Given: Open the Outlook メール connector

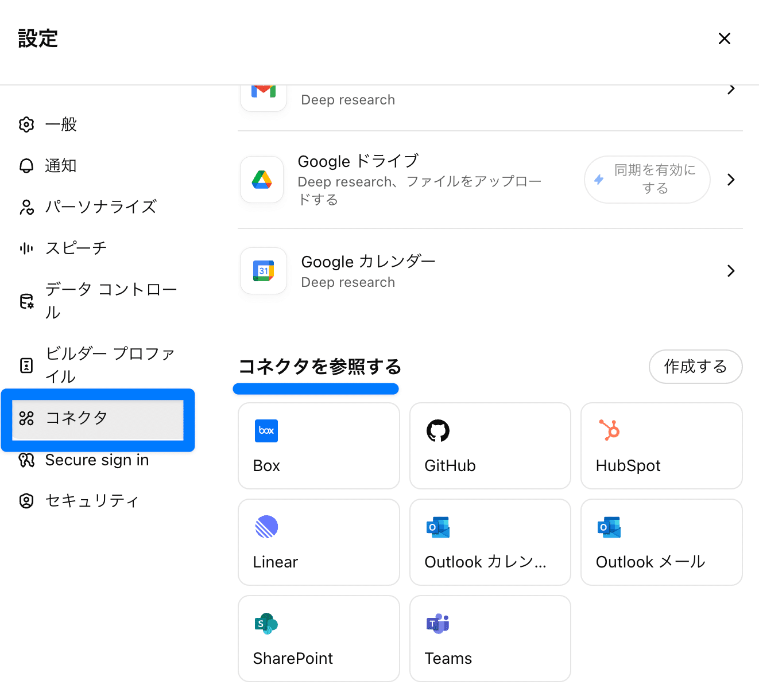Looking at the screenshot, I should click(x=661, y=542).
